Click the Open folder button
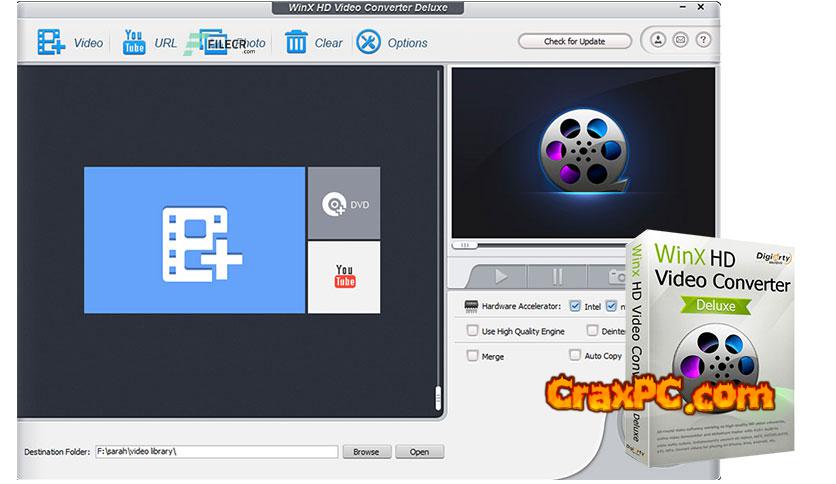 point(420,451)
